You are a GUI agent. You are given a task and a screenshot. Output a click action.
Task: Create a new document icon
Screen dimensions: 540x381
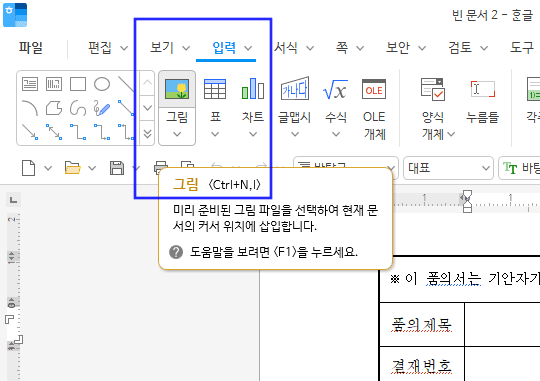click(x=28, y=168)
